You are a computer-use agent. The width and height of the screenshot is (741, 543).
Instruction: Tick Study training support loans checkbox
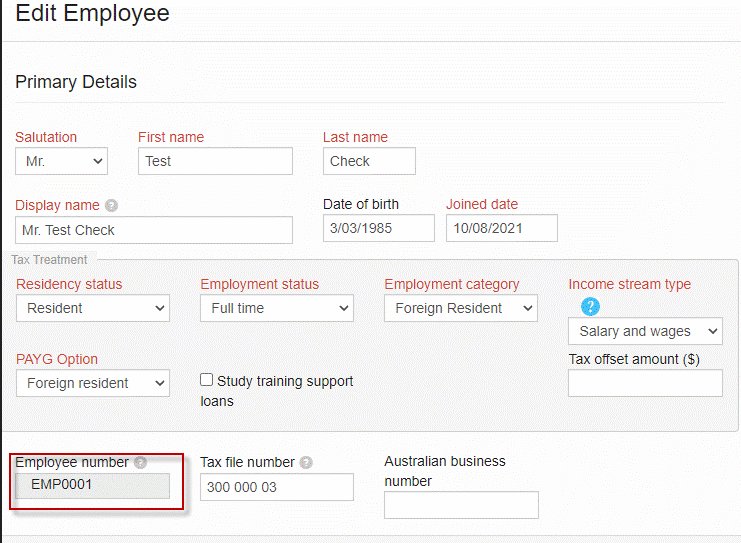pyautogui.click(x=207, y=379)
